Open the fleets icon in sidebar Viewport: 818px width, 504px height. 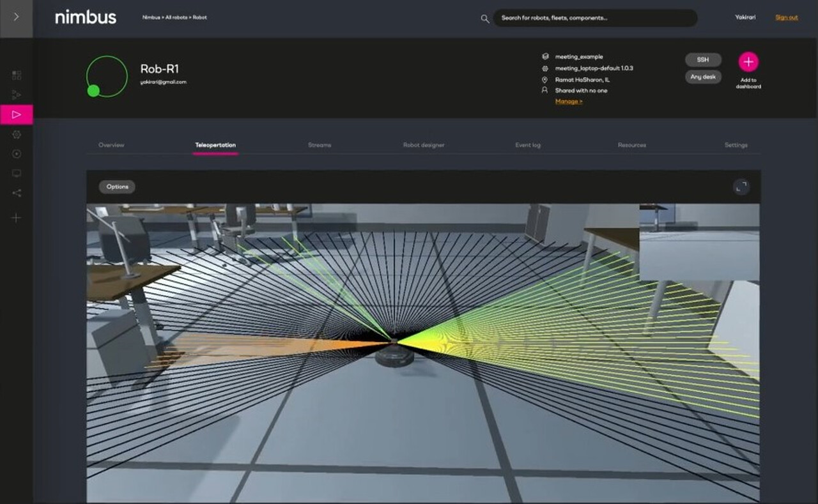point(17,95)
